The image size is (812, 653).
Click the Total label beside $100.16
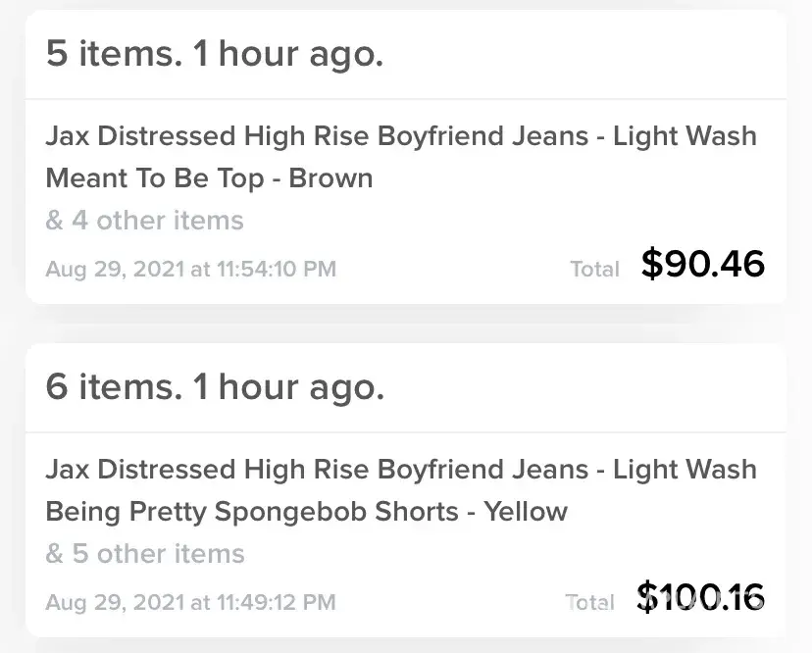coord(590,602)
